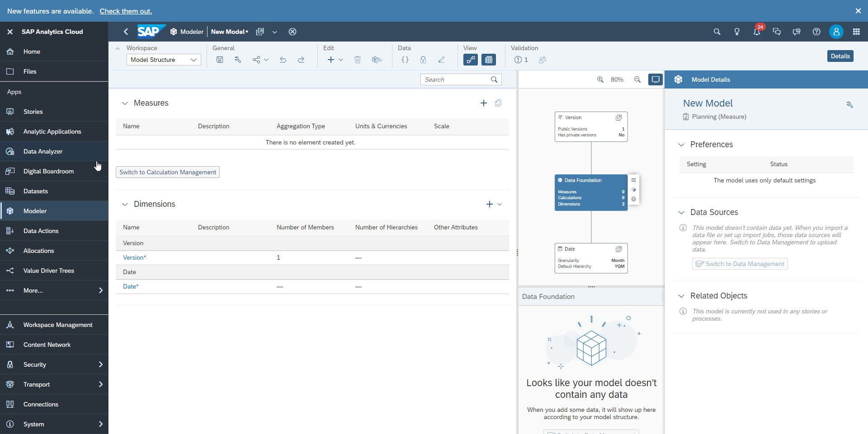Open the Modeler app in sidebar
The height and width of the screenshot is (434, 868).
coord(35,210)
